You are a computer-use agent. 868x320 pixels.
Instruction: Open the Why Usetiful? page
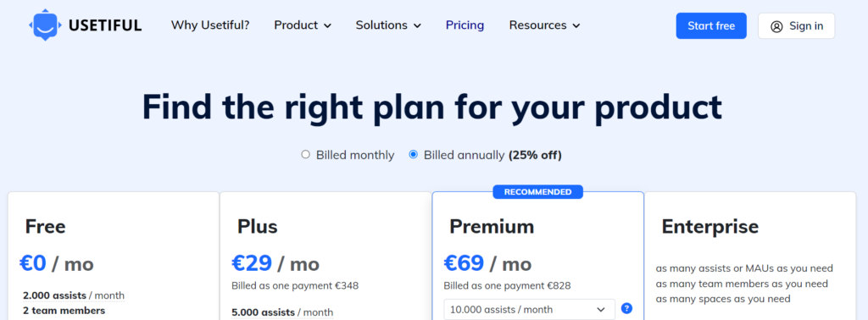(210, 25)
